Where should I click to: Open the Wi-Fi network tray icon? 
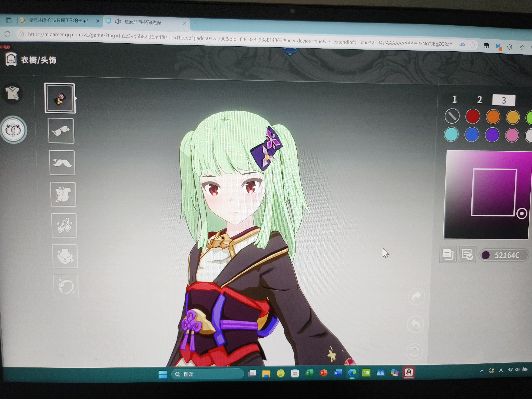coord(510,370)
